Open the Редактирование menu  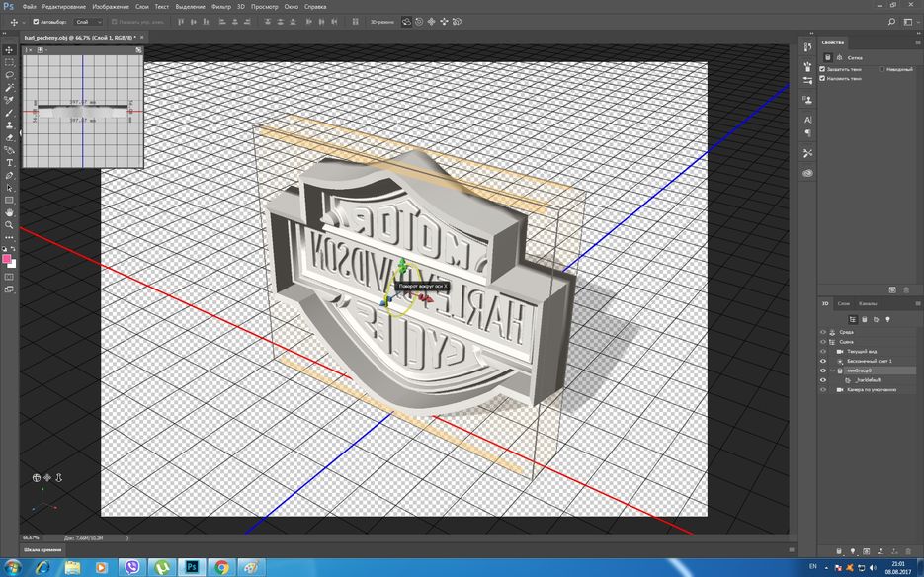(63, 7)
